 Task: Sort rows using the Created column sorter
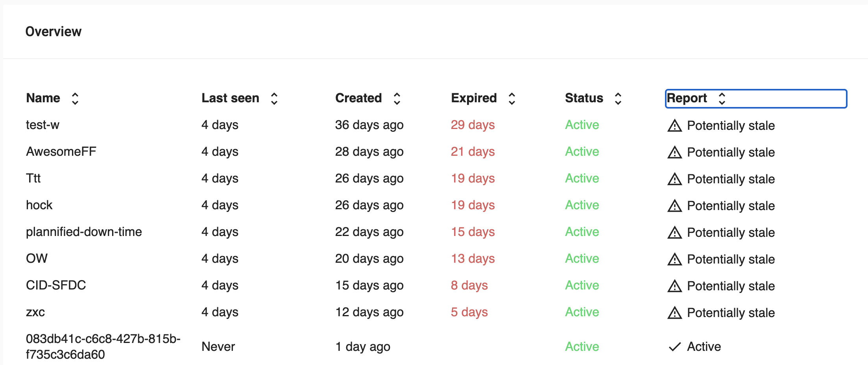tap(397, 98)
